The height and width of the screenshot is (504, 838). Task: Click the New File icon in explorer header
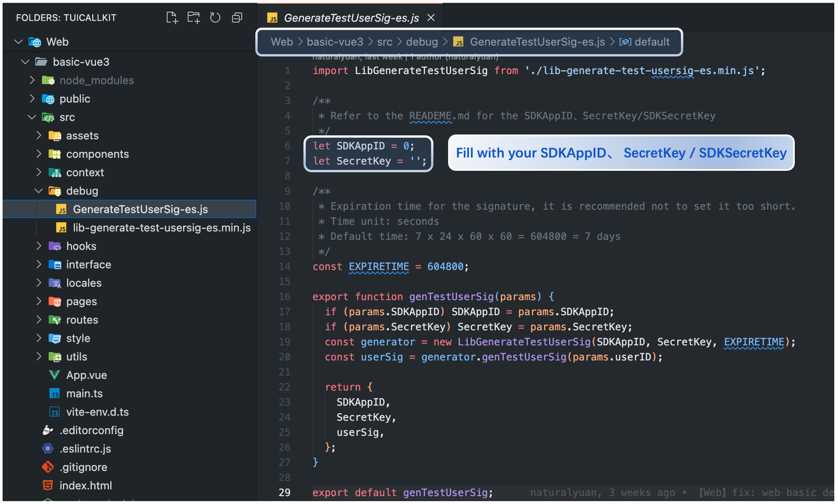tap(172, 18)
